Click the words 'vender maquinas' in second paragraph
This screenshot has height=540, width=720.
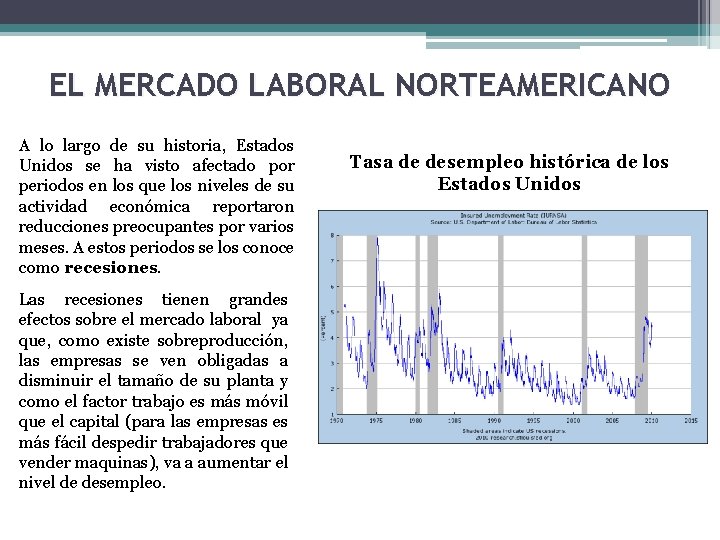(84, 462)
